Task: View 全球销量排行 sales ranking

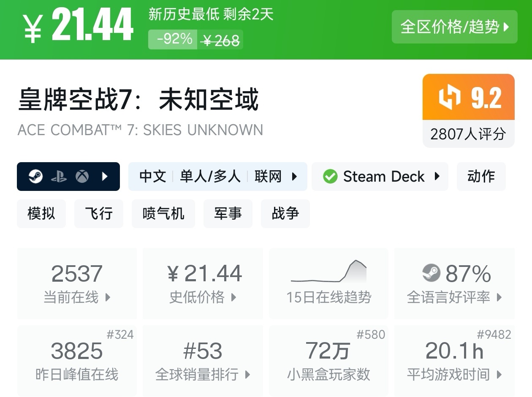Action: click(x=203, y=361)
